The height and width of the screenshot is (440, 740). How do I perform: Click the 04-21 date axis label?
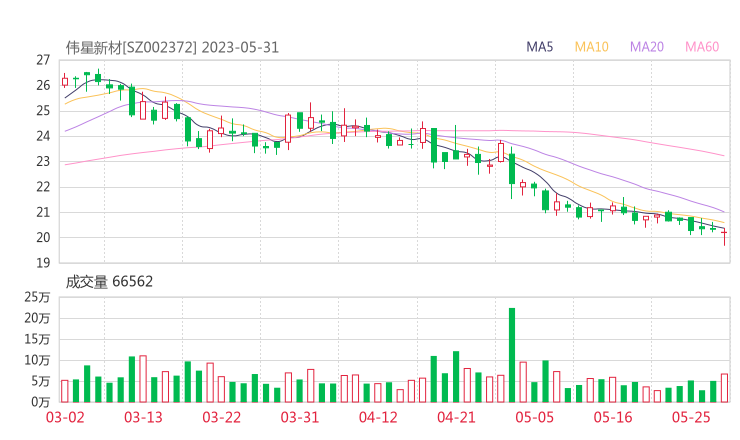pos(456,417)
